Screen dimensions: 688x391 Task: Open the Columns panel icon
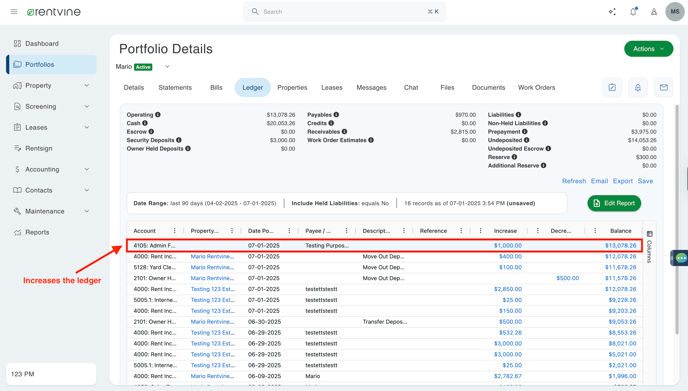coord(650,234)
